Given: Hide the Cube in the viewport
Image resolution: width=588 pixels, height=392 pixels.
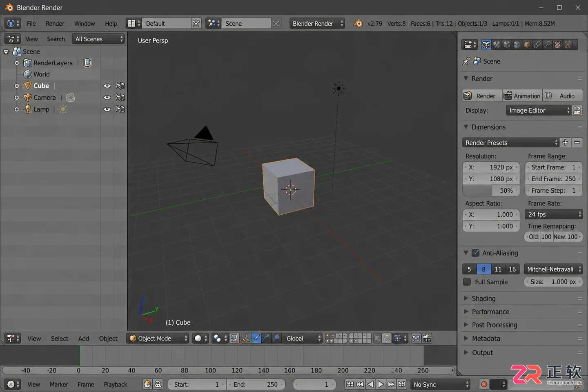Looking at the screenshot, I should click(107, 86).
